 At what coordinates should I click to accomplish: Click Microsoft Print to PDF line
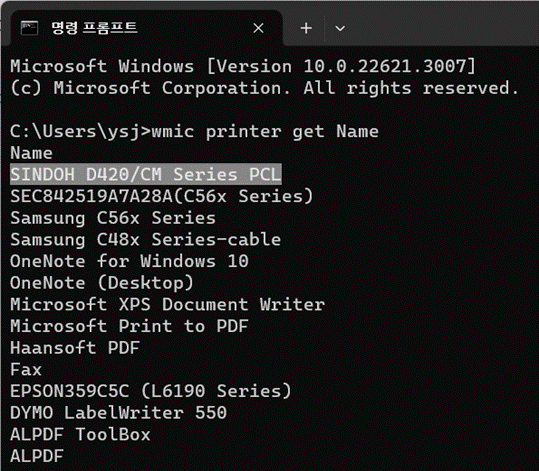point(129,326)
